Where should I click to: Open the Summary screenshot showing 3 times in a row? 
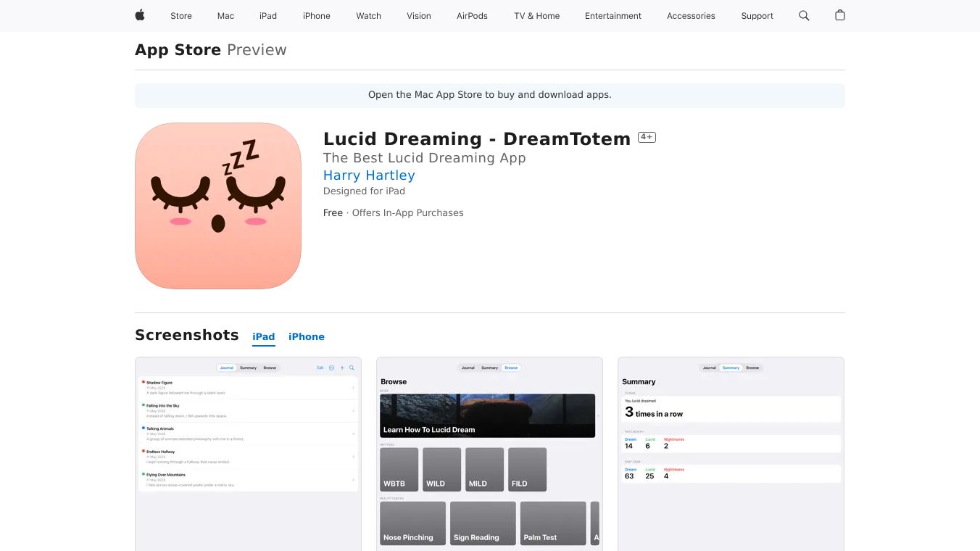point(731,454)
